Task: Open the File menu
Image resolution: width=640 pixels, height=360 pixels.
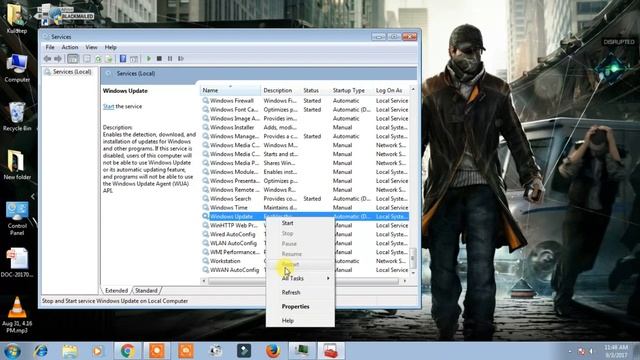Action: click(50, 47)
